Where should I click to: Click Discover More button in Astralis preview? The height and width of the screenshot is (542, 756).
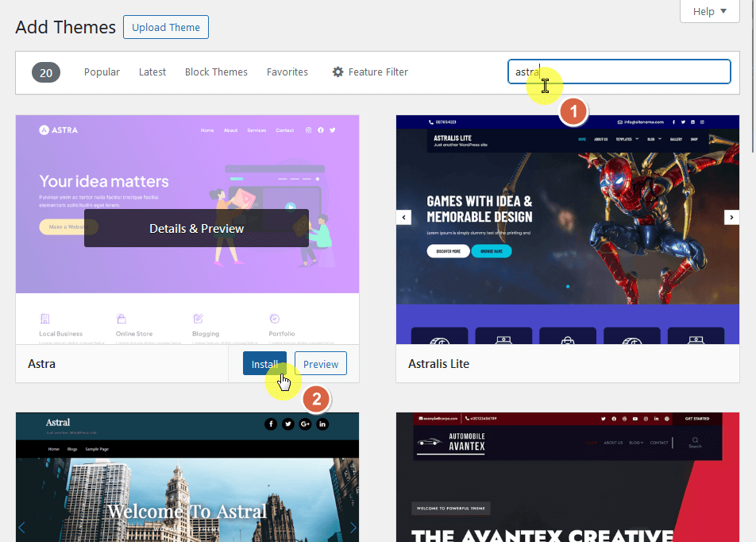449,251
